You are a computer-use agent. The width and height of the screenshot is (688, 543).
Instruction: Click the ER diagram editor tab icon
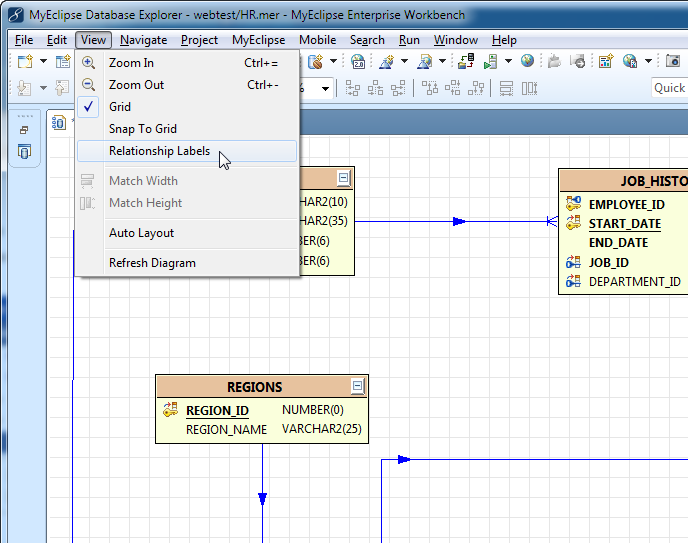click(60, 122)
